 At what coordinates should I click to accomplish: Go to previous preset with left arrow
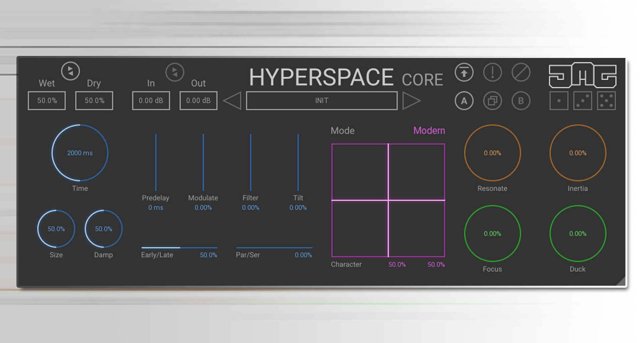point(232,101)
